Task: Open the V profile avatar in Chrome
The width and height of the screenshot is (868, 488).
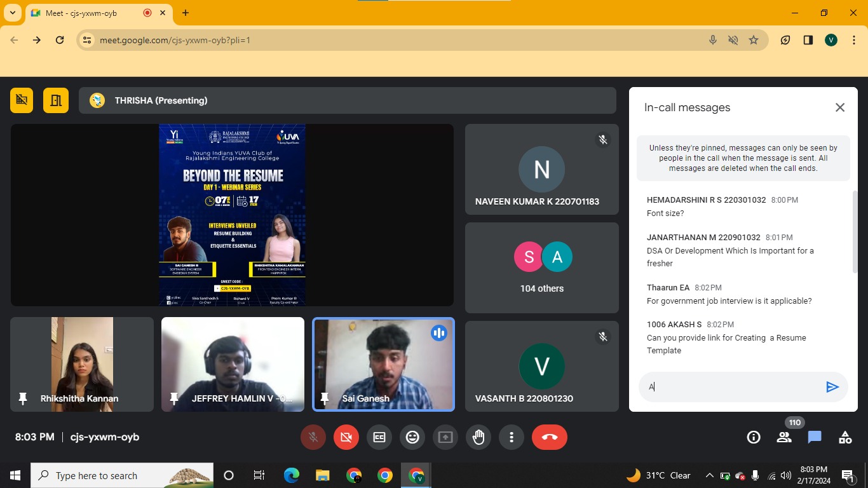Action: pos(831,40)
